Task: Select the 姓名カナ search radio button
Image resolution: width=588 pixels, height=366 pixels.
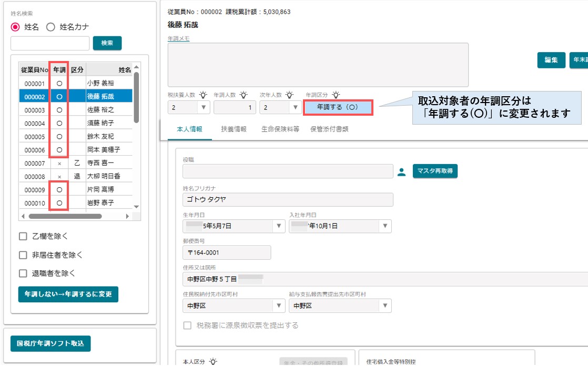Action: click(x=50, y=27)
